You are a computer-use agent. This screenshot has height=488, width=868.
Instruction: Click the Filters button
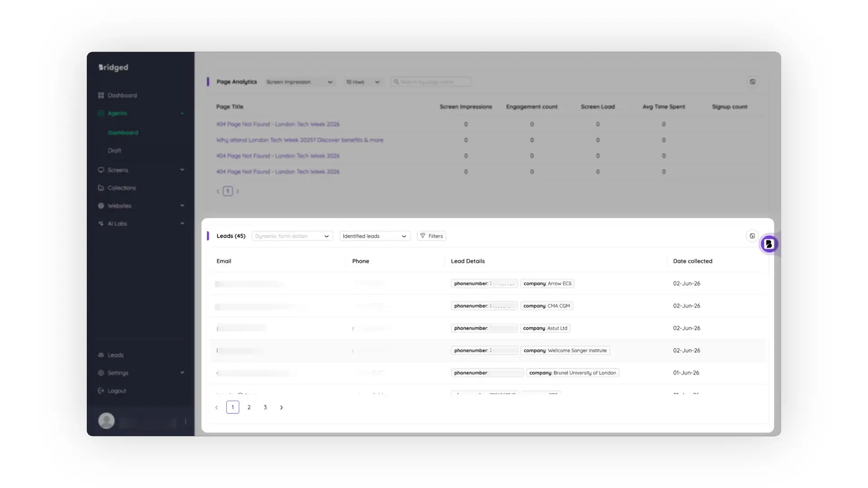pyautogui.click(x=431, y=236)
